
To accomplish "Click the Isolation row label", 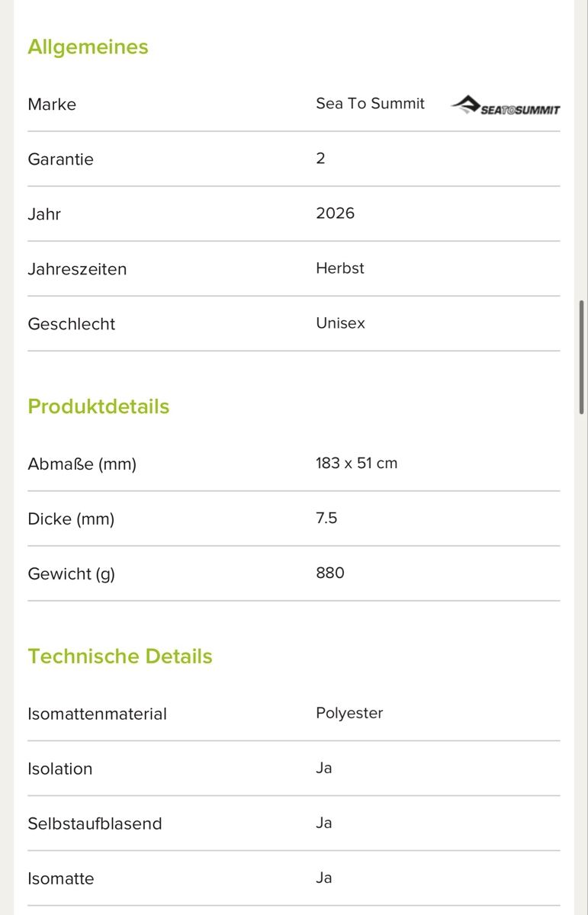I will point(59,769).
